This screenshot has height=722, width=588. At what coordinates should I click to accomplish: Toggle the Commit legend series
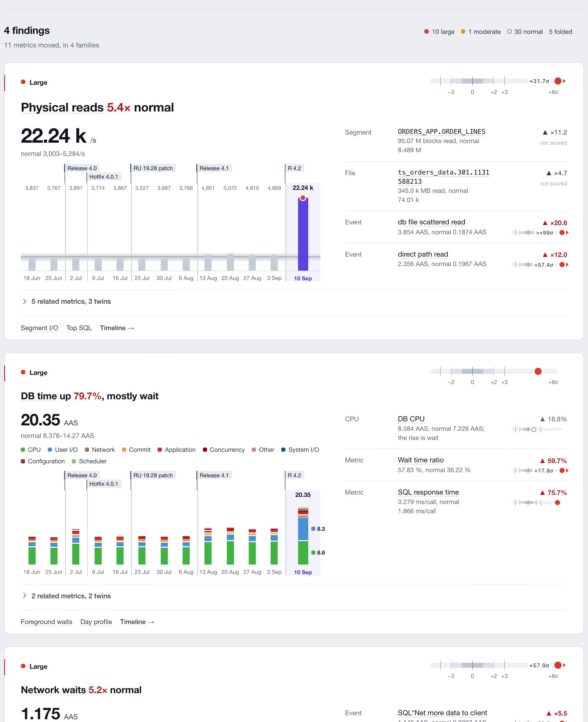click(x=136, y=449)
